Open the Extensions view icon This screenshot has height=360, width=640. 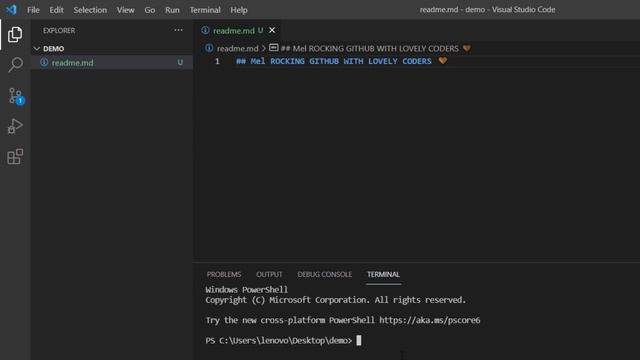(x=15, y=157)
